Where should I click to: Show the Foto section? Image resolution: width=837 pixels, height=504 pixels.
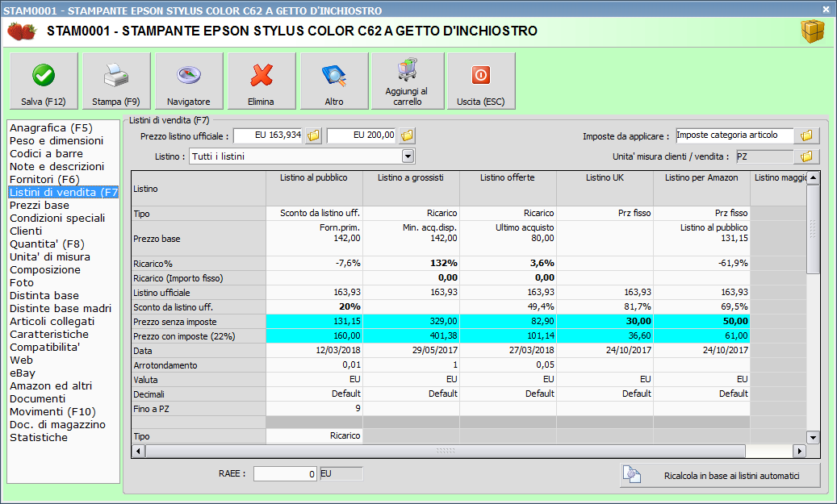click(21, 283)
